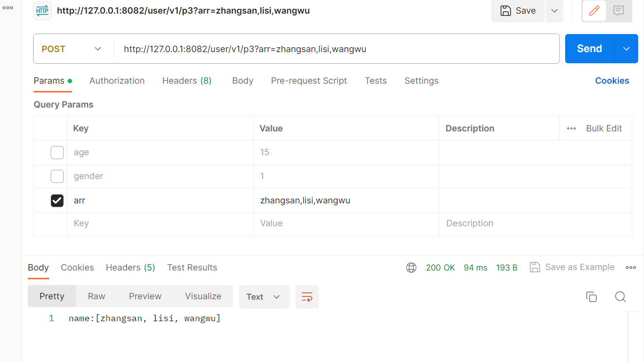Image resolution: width=644 pixels, height=362 pixels.
Task: Switch to edit mode pencil icon
Action: coord(594,11)
